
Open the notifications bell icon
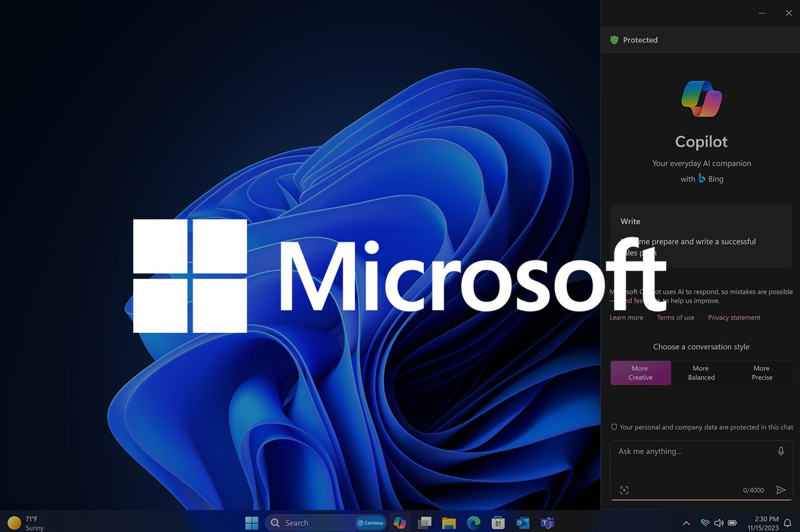click(x=787, y=523)
